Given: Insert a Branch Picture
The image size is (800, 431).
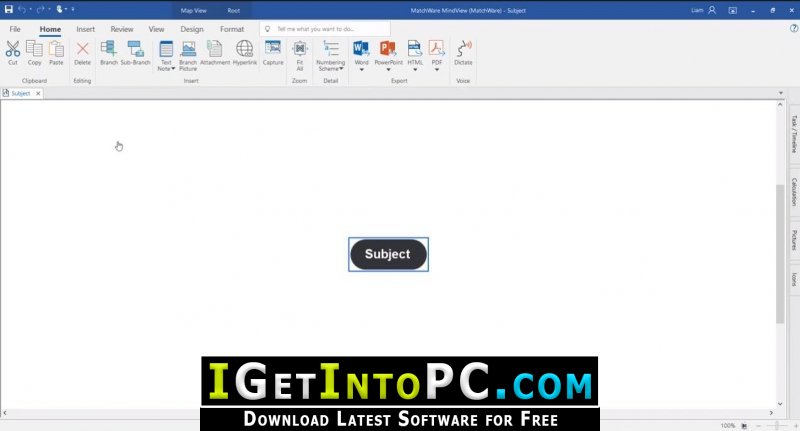Looking at the screenshot, I should click(188, 49).
